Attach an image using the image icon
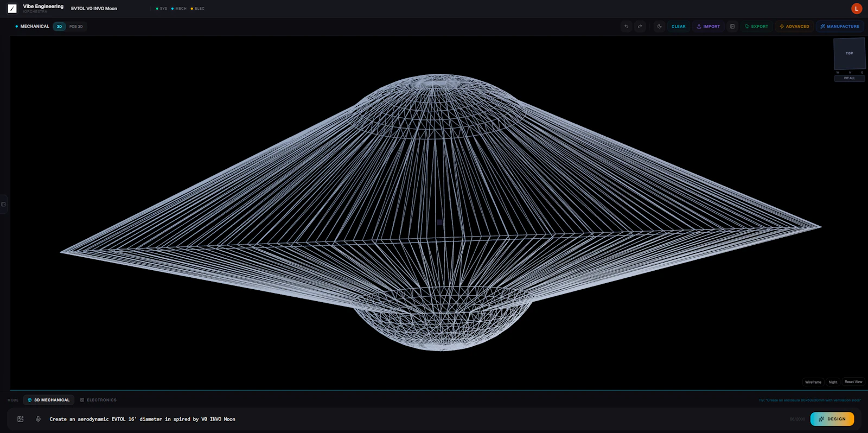The width and height of the screenshot is (868, 433). (21, 419)
